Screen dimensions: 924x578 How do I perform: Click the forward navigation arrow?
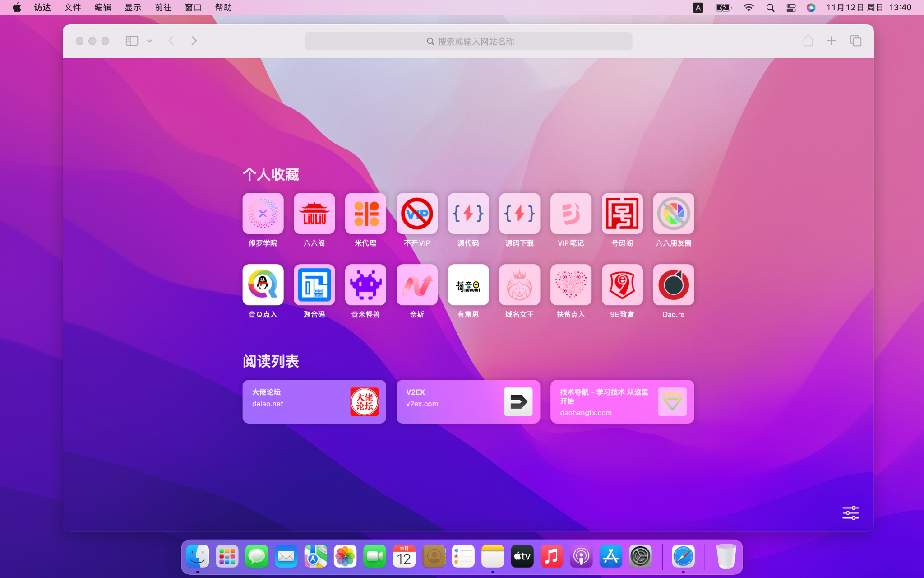pyautogui.click(x=194, y=41)
